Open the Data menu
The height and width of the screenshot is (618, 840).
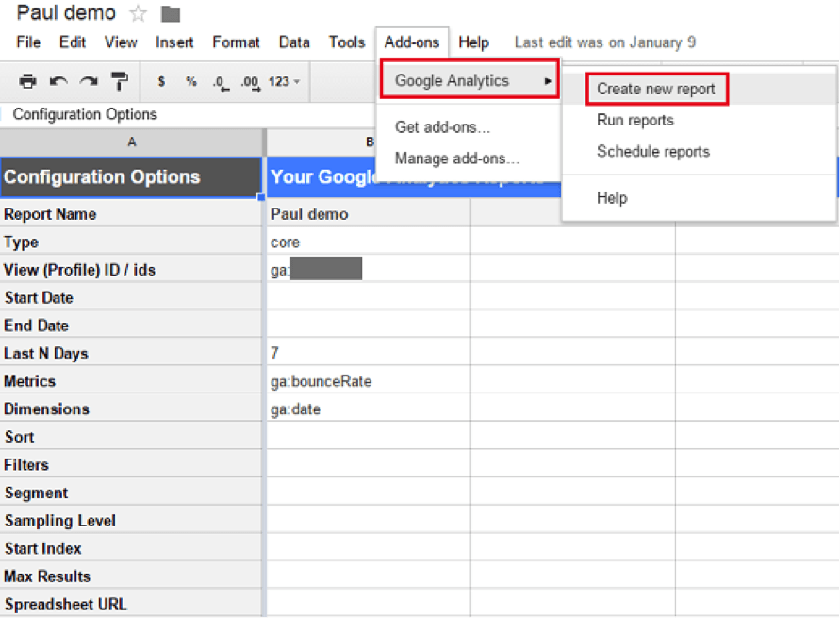point(294,42)
